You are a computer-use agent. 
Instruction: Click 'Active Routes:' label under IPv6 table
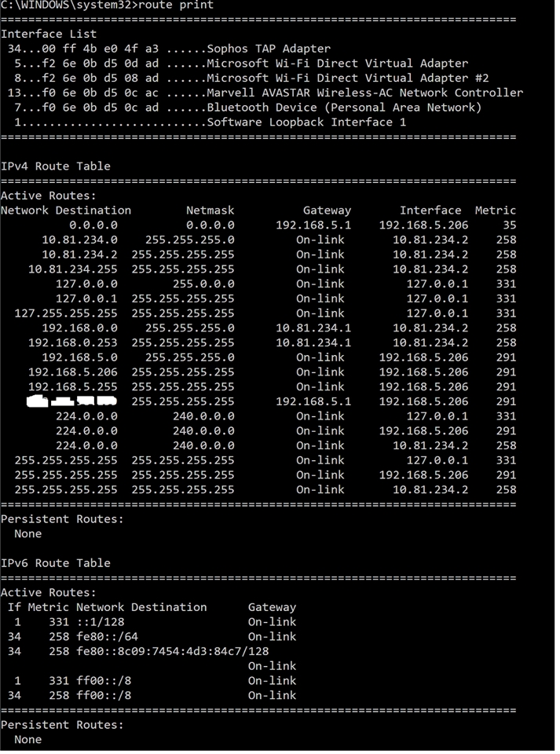click(x=49, y=592)
